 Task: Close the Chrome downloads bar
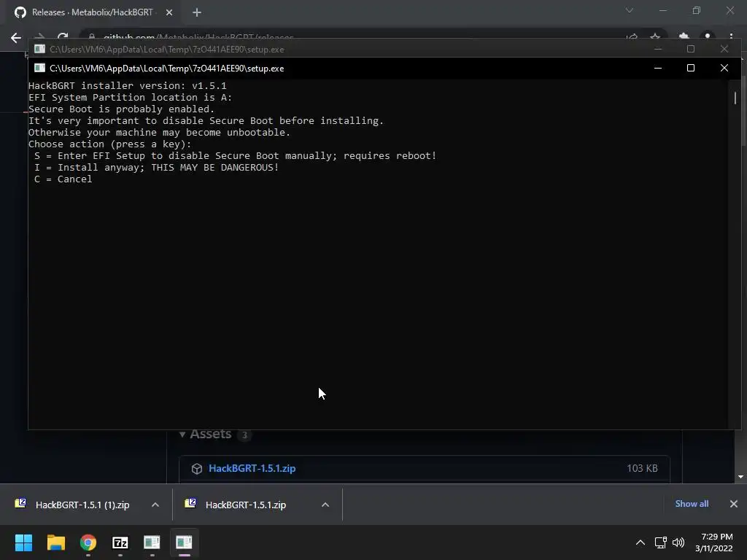(734, 504)
